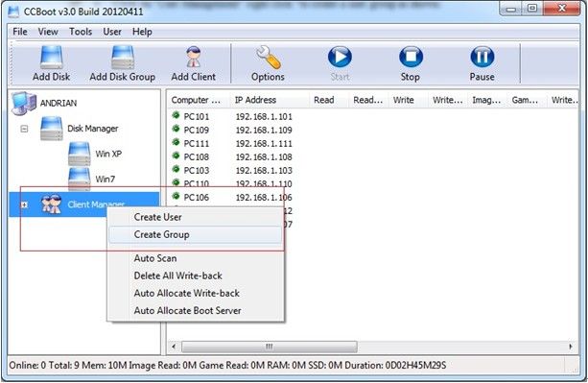Click the Win XP disk icon
This screenshot has height=383, width=588.
pos(79,154)
